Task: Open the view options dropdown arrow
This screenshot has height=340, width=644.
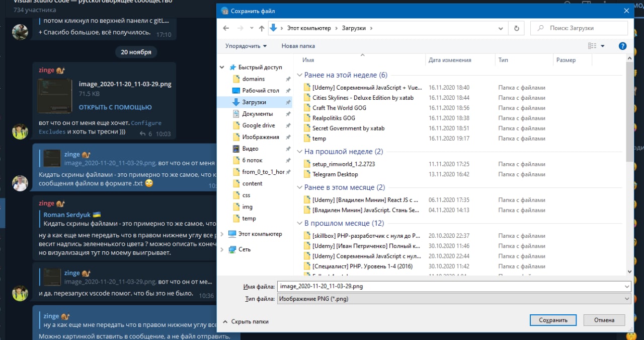Action: (x=603, y=46)
